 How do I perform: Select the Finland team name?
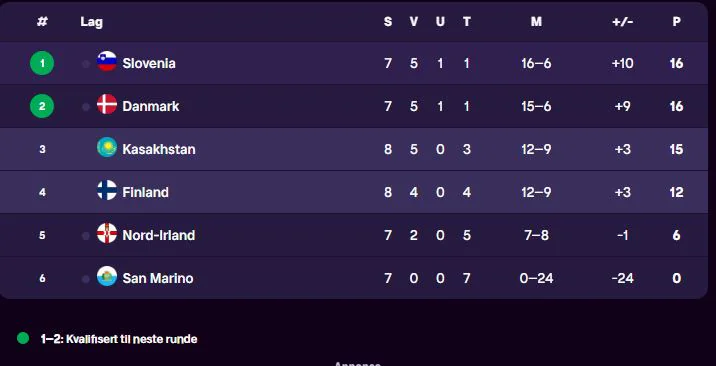(x=146, y=192)
